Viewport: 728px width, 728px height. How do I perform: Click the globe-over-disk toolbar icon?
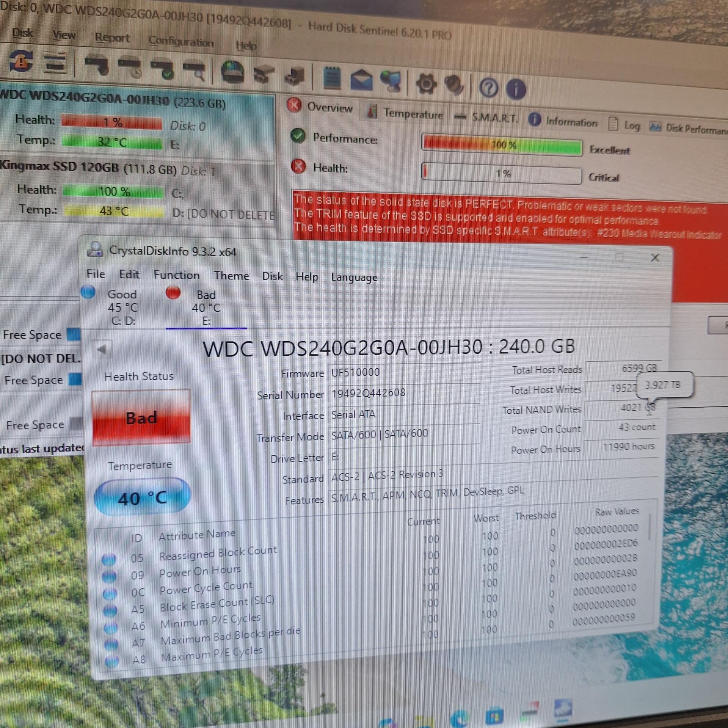(x=232, y=72)
